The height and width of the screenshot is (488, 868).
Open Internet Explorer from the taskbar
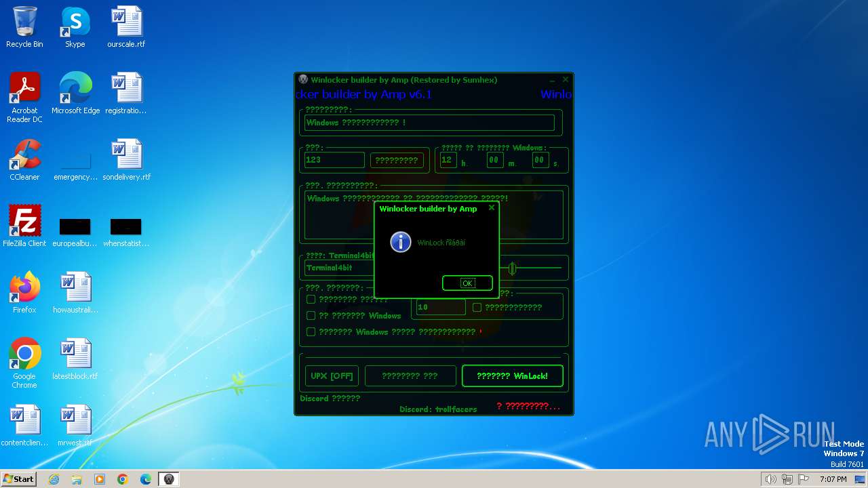(54, 479)
